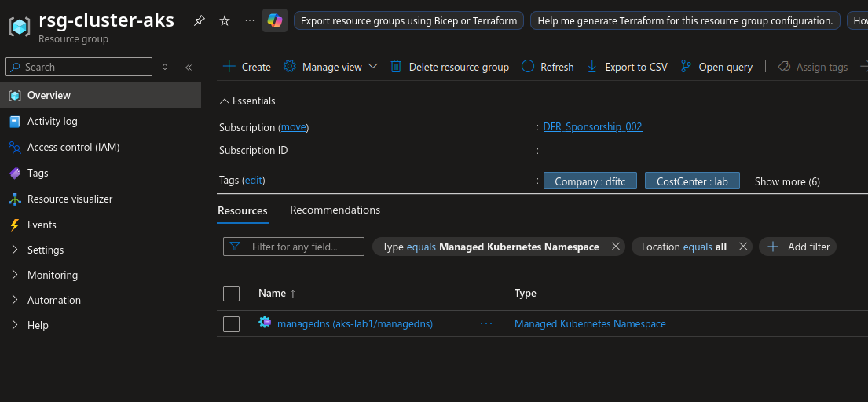Screen dimensions: 868x402
Task: Click the resource group cube icon
Action: click(x=20, y=27)
